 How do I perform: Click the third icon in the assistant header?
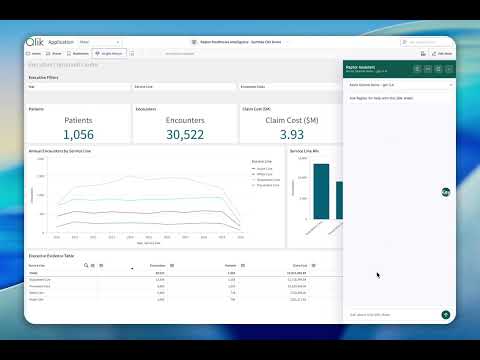tap(438, 69)
